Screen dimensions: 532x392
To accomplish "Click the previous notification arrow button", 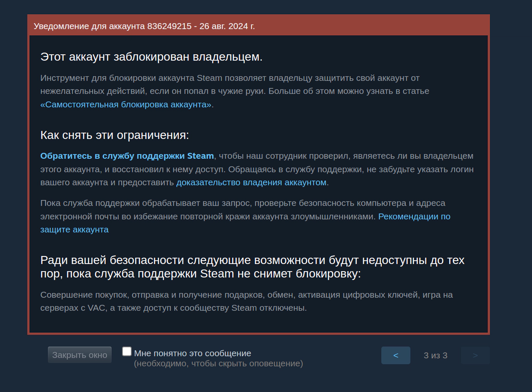I will [395, 355].
